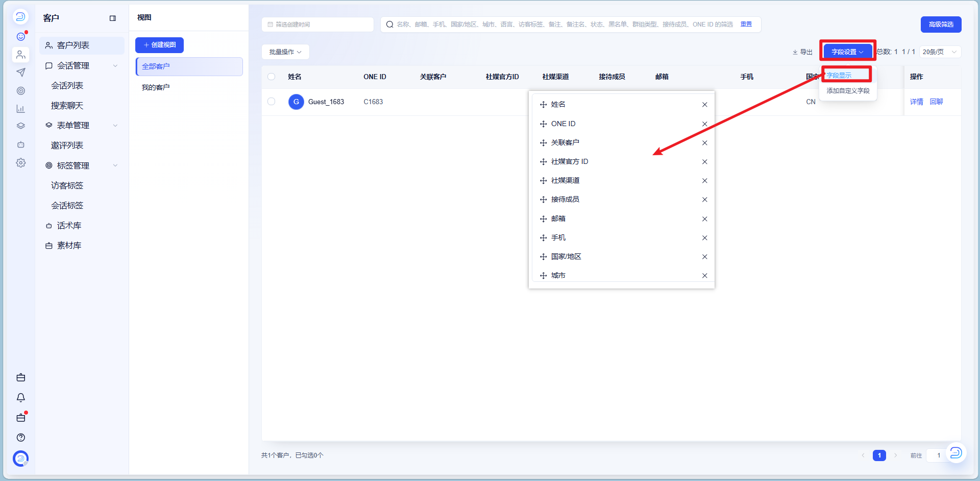This screenshot has width=980, height=481.
Task: Open the 字段设置 dropdown button
Action: (847, 52)
